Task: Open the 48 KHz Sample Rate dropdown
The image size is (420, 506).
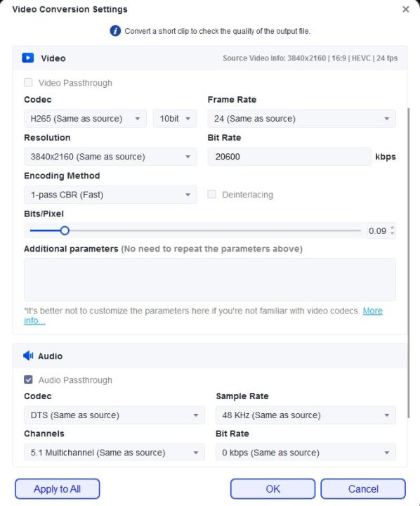Action: (x=306, y=415)
